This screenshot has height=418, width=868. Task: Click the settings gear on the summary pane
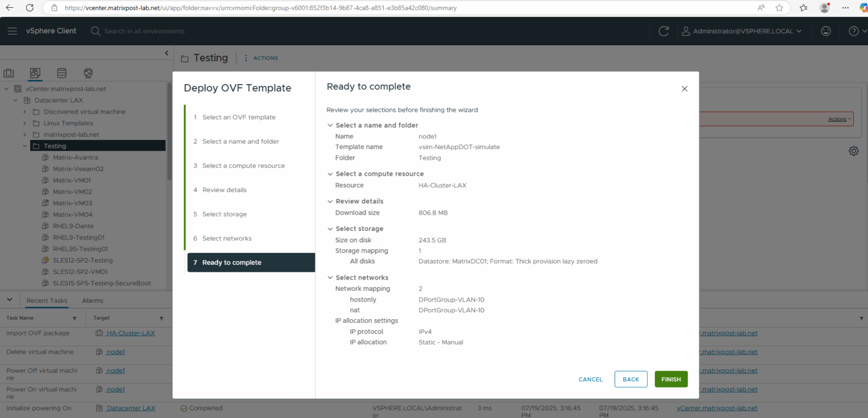(x=853, y=151)
